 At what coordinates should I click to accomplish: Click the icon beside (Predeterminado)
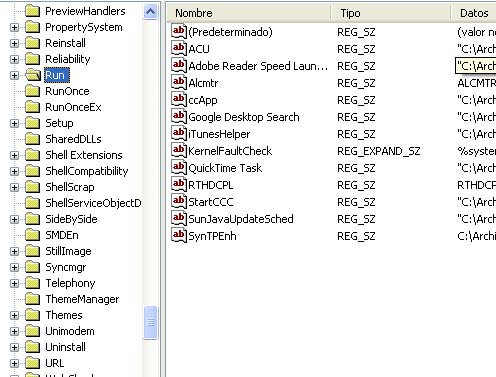tap(179, 32)
